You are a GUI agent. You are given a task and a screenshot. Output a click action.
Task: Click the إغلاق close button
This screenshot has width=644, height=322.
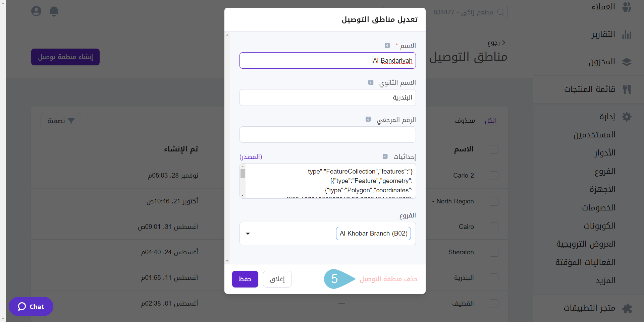coord(277,279)
